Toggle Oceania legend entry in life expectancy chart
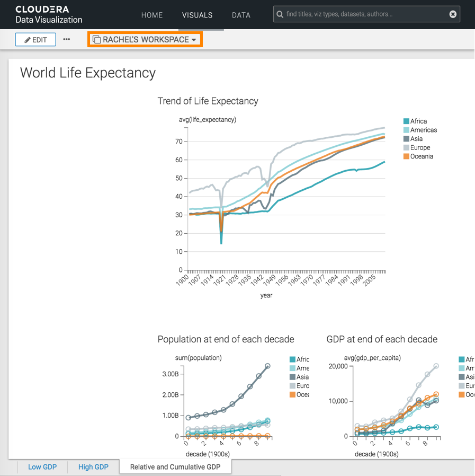Viewport: 475px width, 476px height. pos(422,156)
